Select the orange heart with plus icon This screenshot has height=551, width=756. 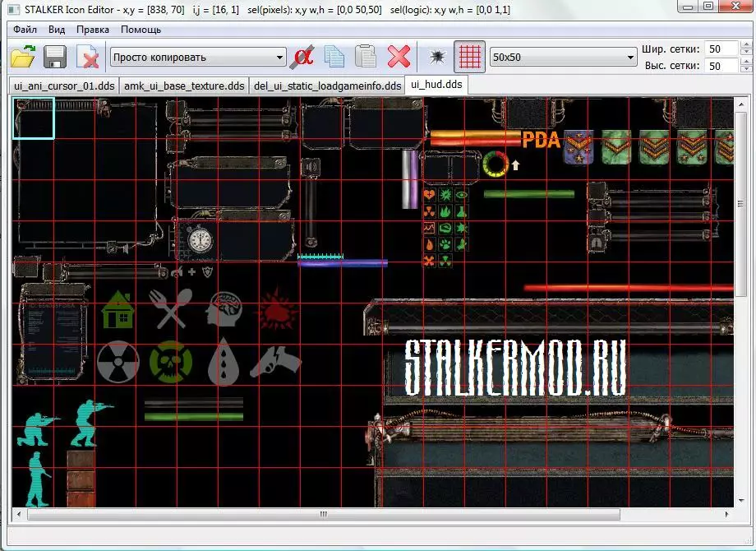pos(429,196)
